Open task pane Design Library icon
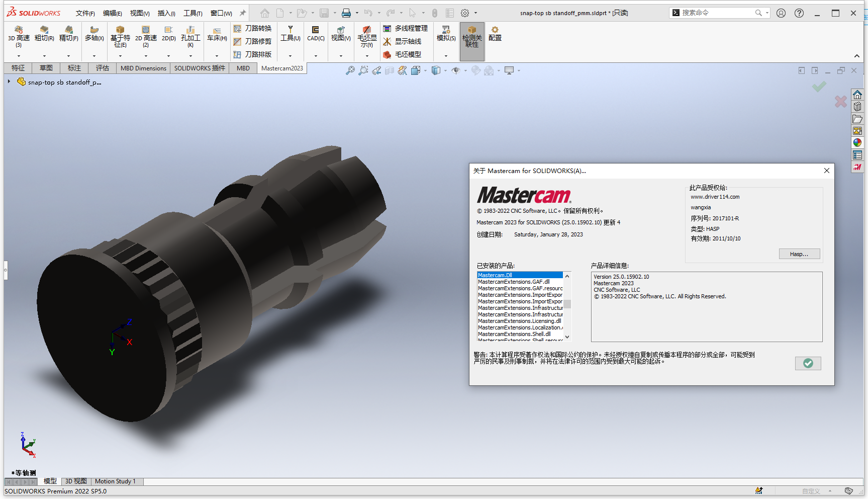The image size is (868, 499). (857, 107)
